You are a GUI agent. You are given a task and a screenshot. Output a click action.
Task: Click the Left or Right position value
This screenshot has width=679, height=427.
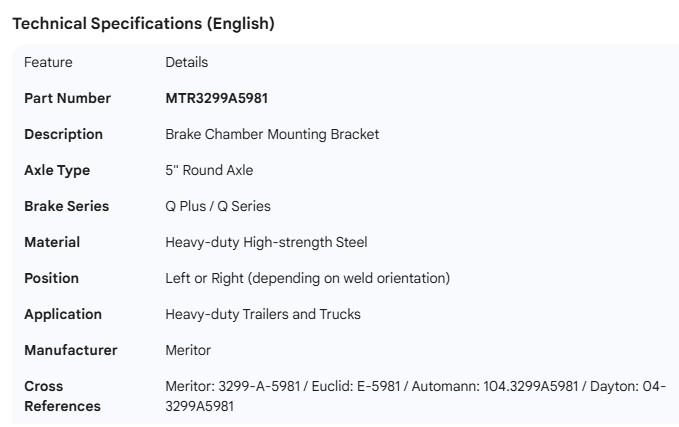coord(307,278)
